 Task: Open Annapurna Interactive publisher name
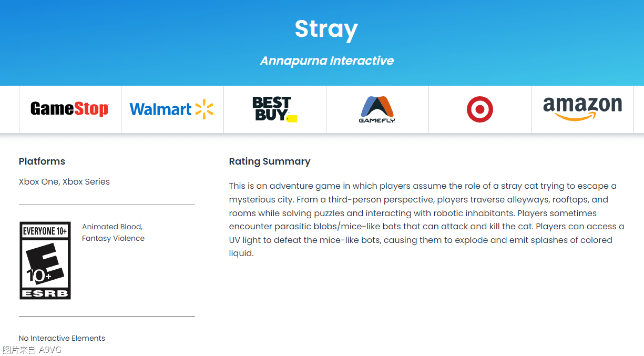327,60
